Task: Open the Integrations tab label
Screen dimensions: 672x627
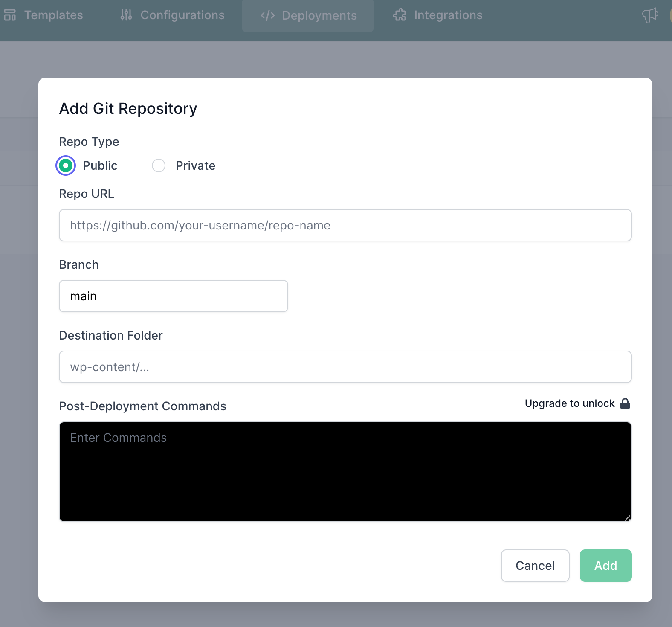Action: 448,15
